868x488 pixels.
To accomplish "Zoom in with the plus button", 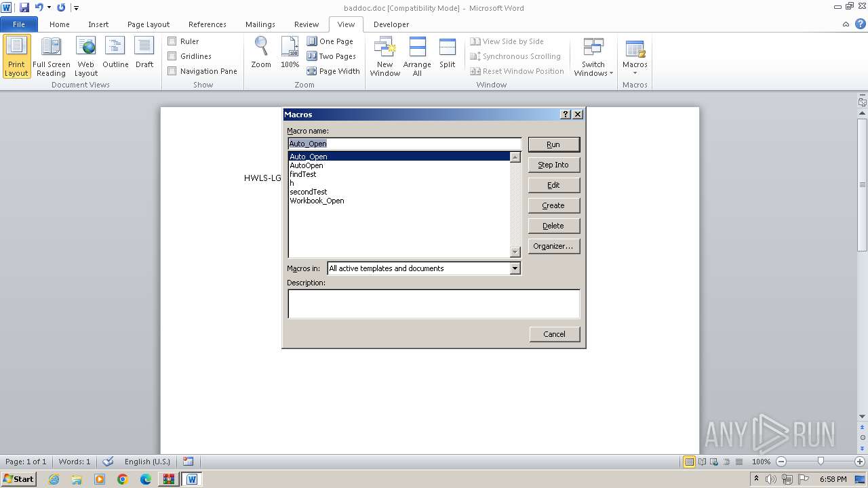I will (x=860, y=462).
